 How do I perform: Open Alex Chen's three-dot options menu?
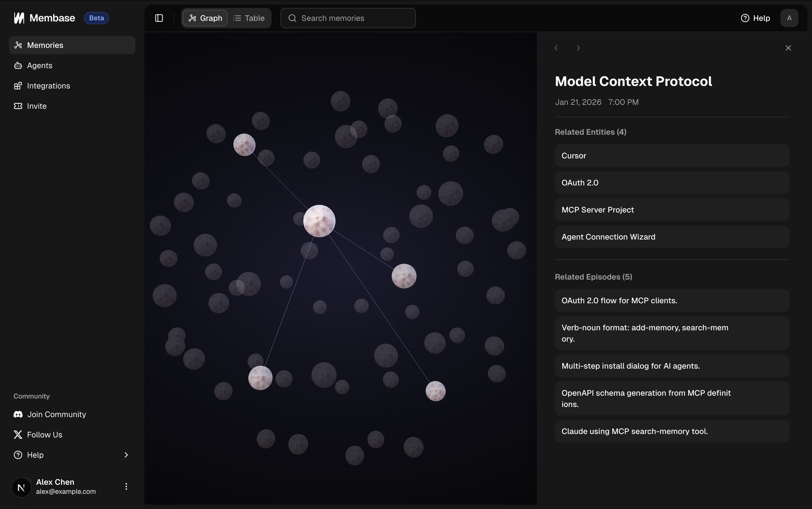point(126,486)
